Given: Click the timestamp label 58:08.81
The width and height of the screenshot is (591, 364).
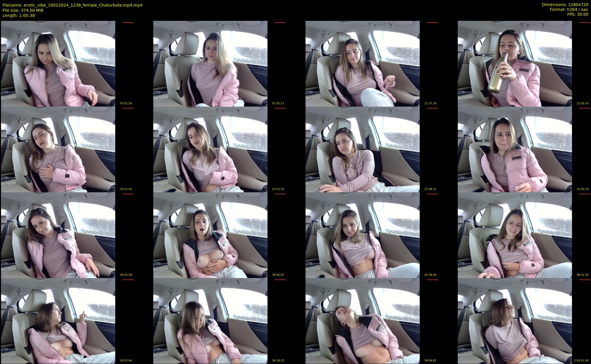Looking at the screenshot, I should [430, 361].
